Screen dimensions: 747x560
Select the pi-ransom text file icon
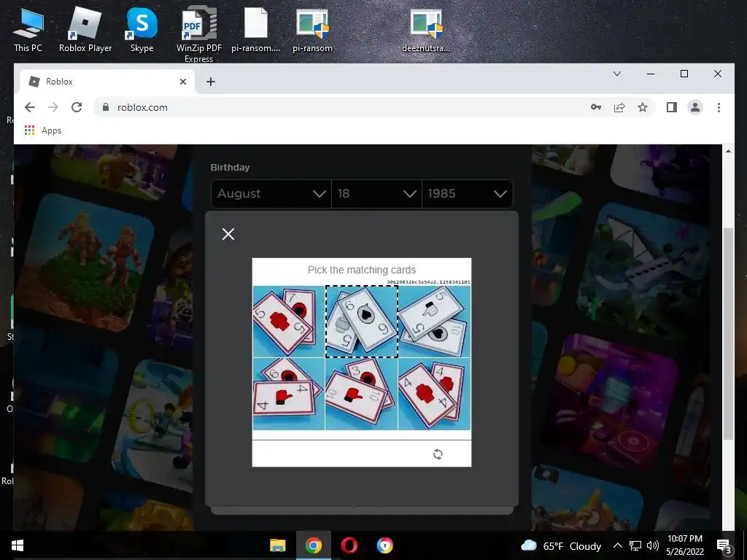click(255, 29)
